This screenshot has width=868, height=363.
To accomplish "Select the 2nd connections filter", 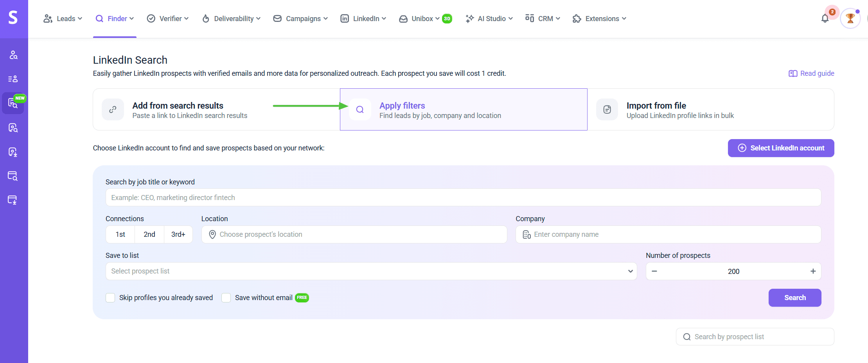I will (x=149, y=234).
